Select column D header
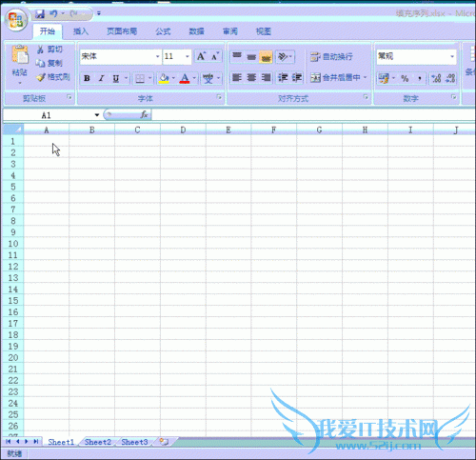The width and height of the screenshot is (476, 460). pos(183,130)
